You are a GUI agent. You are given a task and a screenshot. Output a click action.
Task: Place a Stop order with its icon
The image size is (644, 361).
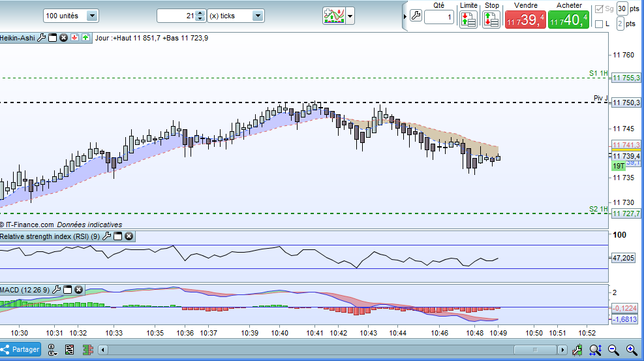[491, 20]
